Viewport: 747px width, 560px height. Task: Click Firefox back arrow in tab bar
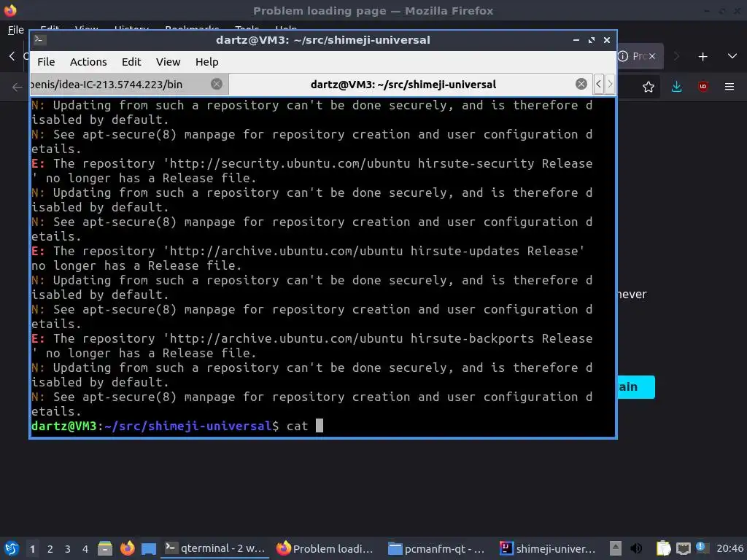(x=12, y=56)
